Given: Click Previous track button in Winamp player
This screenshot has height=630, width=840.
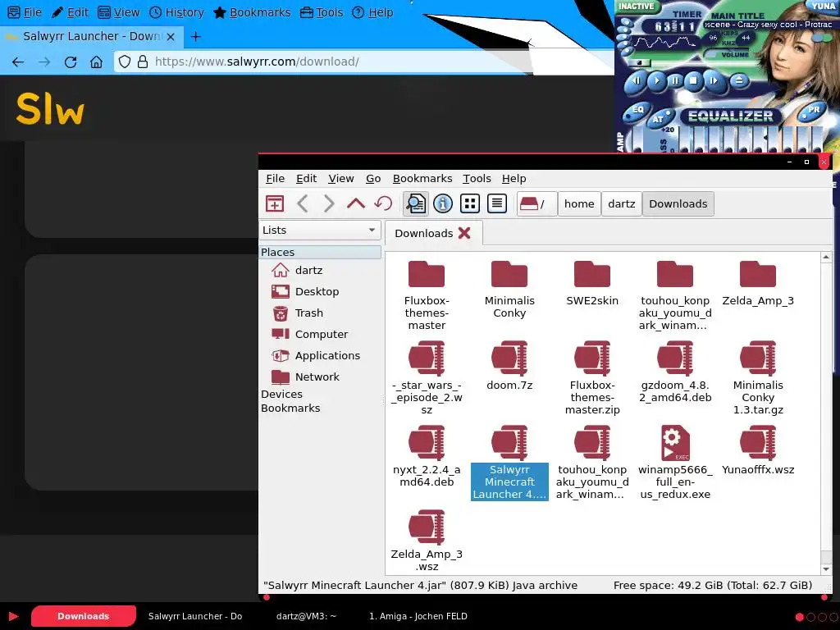Looking at the screenshot, I should (x=637, y=81).
